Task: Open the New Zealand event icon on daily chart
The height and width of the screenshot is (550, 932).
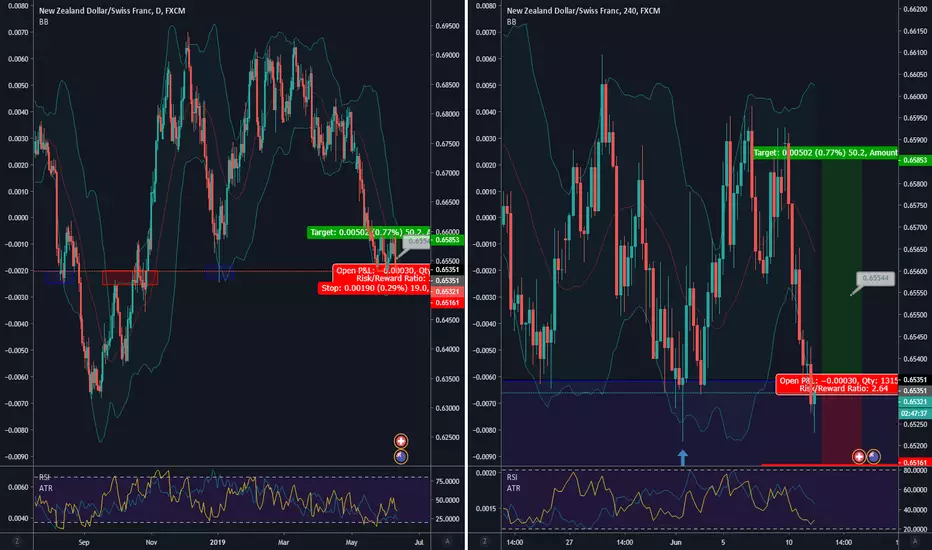Action: point(401,457)
